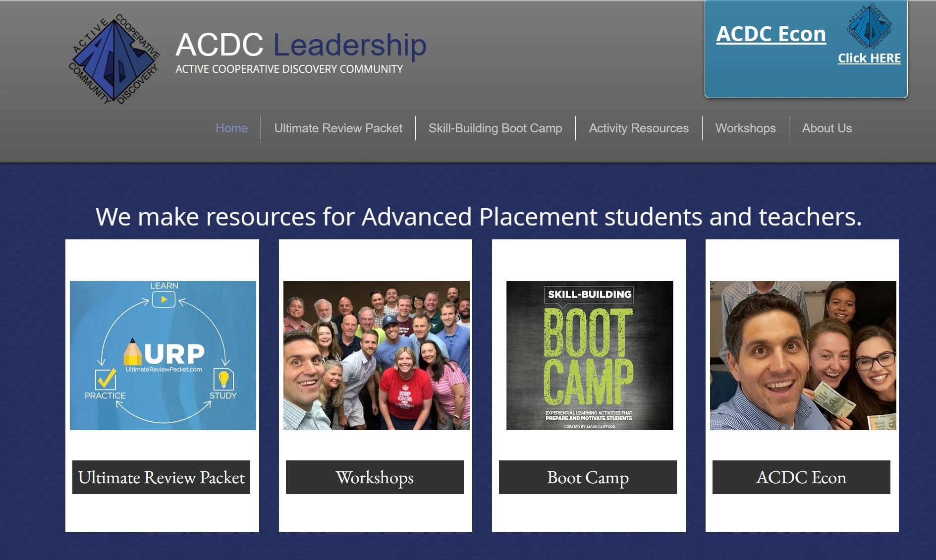936x560 pixels.
Task: Follow the ACDC Econ header link
Action: coord(771,34)
